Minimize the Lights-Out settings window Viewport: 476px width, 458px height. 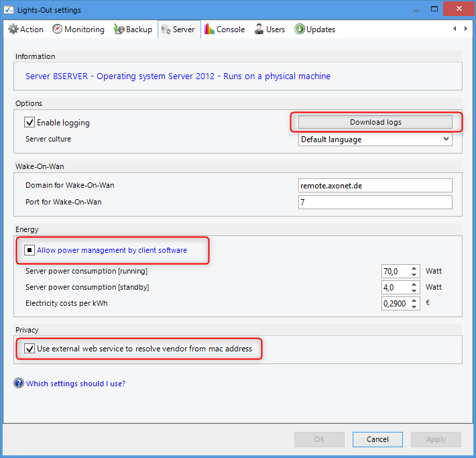point(416,9)
